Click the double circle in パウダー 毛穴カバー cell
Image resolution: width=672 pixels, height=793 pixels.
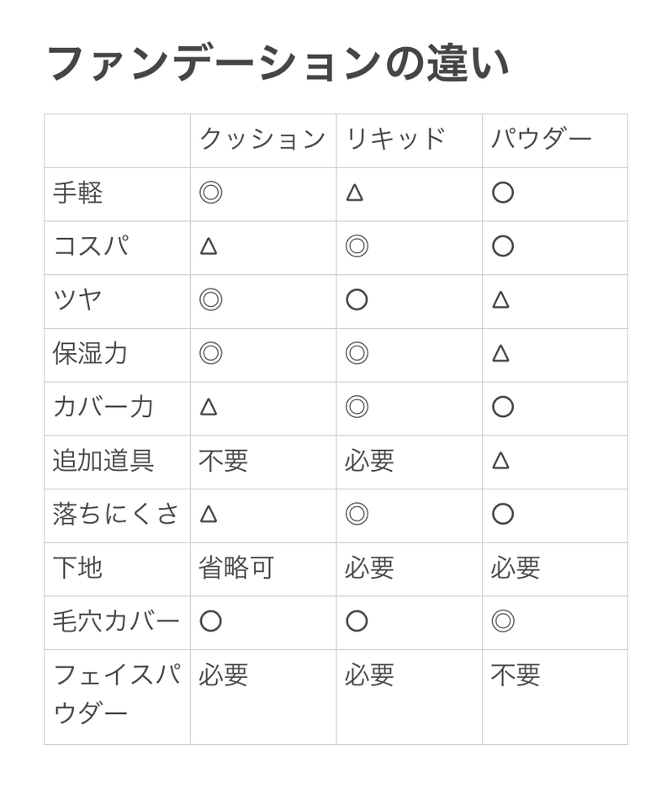[x=503, y=621]
